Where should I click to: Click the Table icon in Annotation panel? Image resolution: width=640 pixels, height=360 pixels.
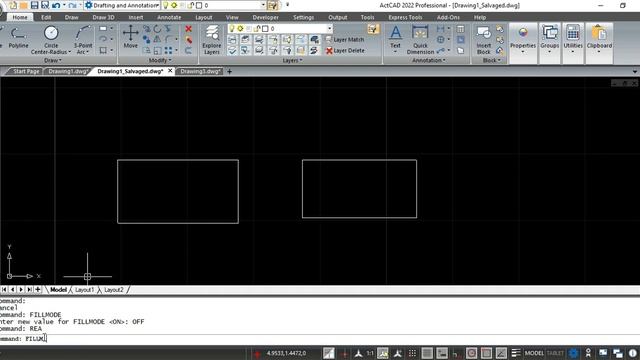[460, 29]
